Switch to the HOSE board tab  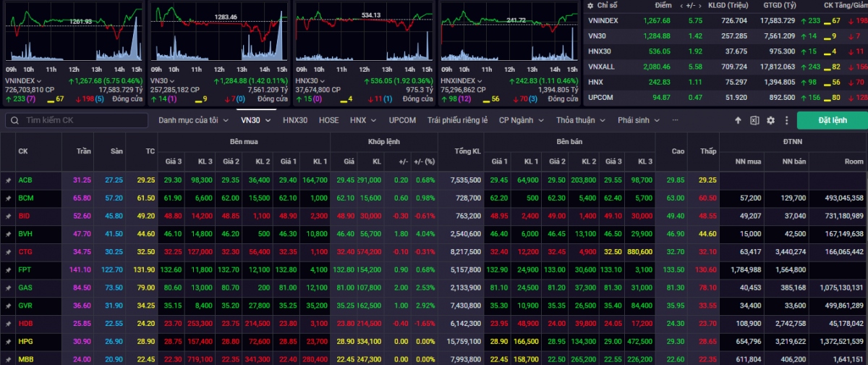(x=328, y=120)
